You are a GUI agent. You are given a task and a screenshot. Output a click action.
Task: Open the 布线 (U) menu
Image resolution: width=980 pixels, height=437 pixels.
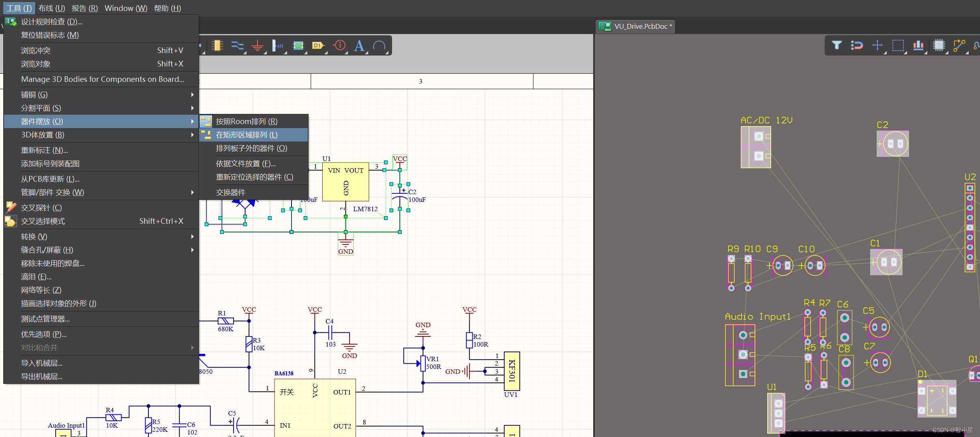pyautogui.click(x=51, y=8)
